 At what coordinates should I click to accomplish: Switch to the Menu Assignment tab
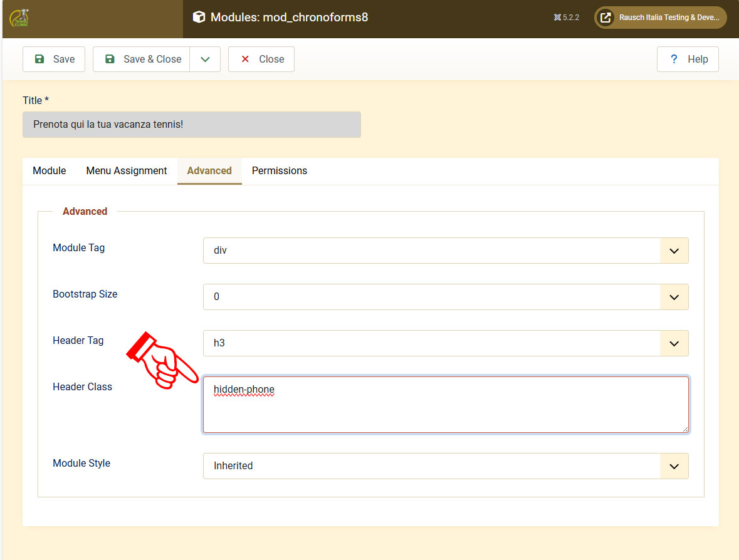point(127,170)
